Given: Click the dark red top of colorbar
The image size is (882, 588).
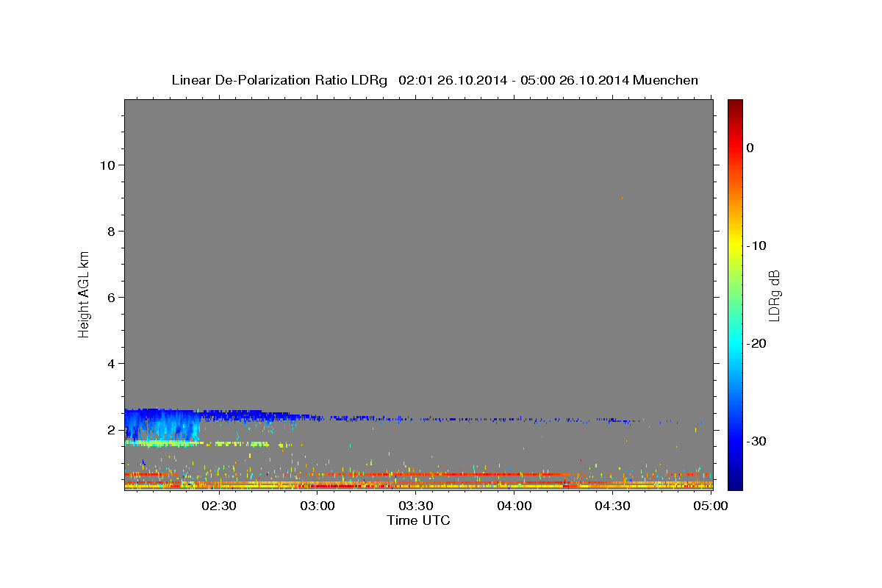Looking at the screenshot, I should [x=735, y=104].
